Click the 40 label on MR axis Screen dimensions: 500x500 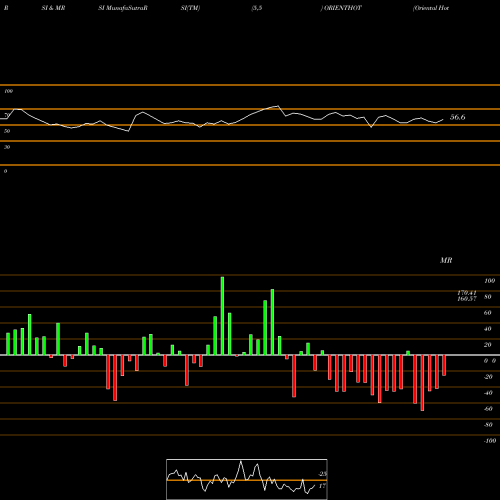(488, 329)
